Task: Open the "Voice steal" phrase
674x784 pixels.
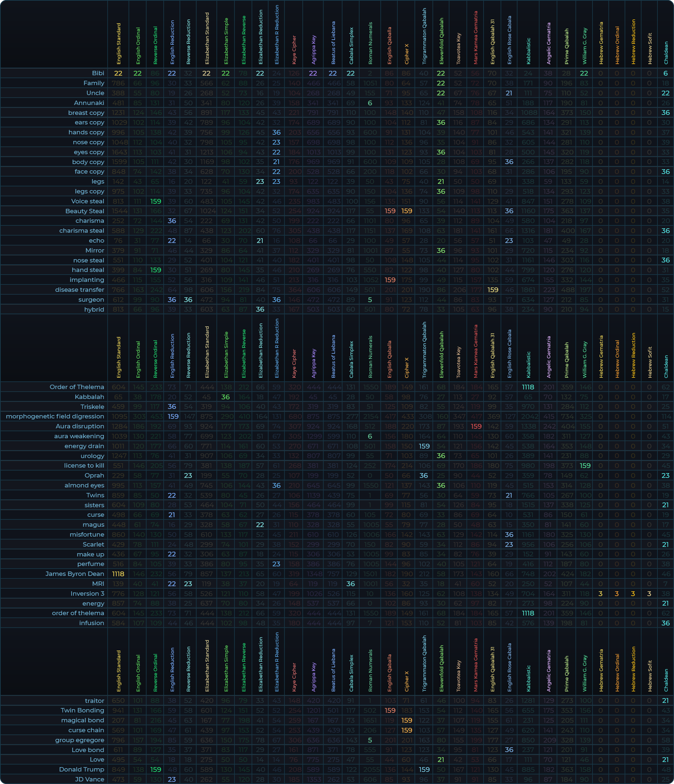Action: pos(87,201)
